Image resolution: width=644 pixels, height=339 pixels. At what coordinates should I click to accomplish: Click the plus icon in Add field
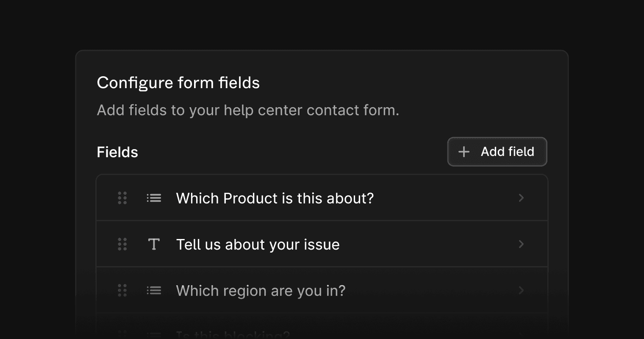tap(464, 152)
